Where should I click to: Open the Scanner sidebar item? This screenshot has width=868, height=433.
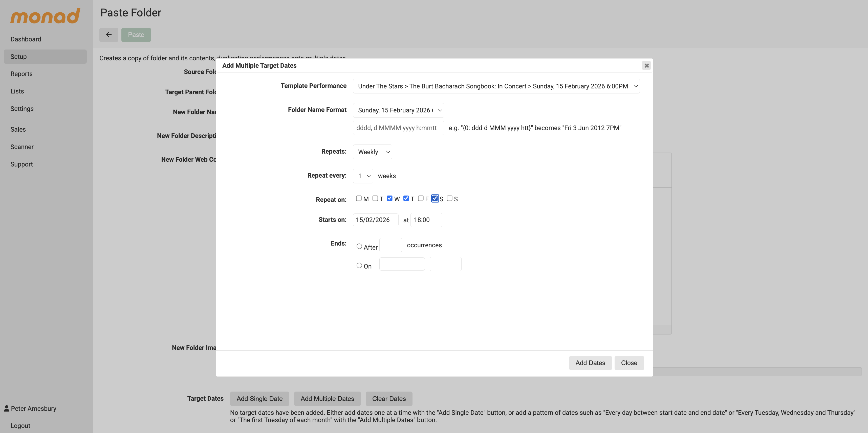[22, 147]
